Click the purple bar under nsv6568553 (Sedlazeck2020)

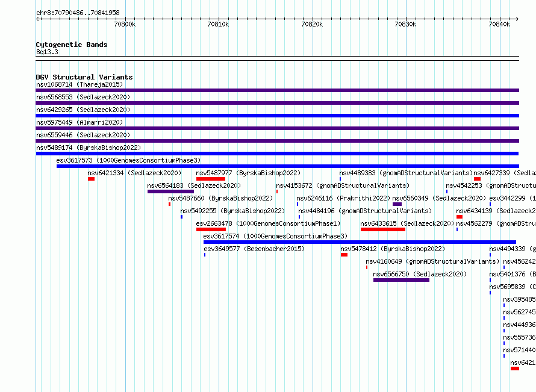pos(277,103)
